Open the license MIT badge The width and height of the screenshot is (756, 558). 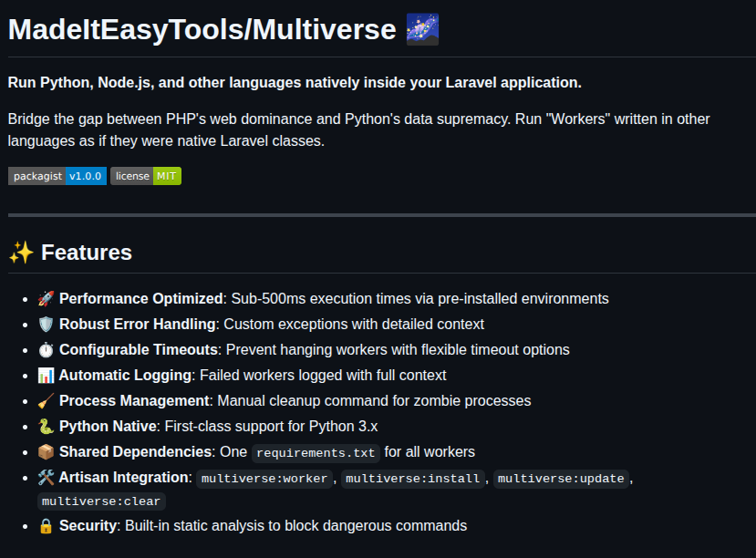(x=146, y=176)
